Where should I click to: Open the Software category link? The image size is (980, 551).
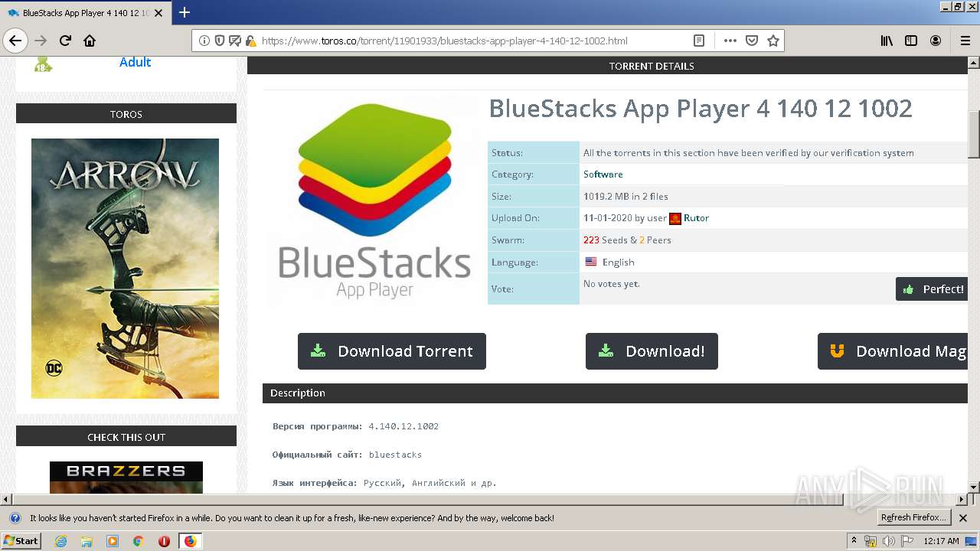coord(603,174)
